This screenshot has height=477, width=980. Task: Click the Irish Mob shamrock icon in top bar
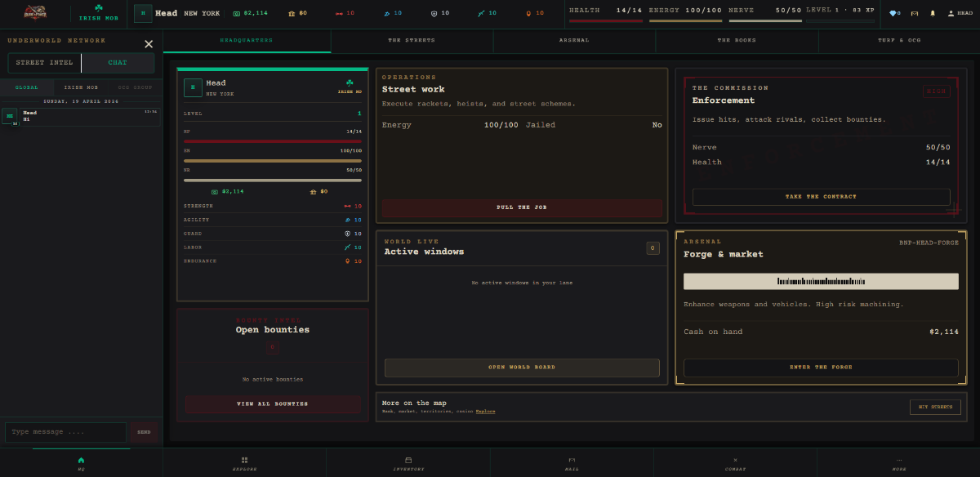click(99, 9)
